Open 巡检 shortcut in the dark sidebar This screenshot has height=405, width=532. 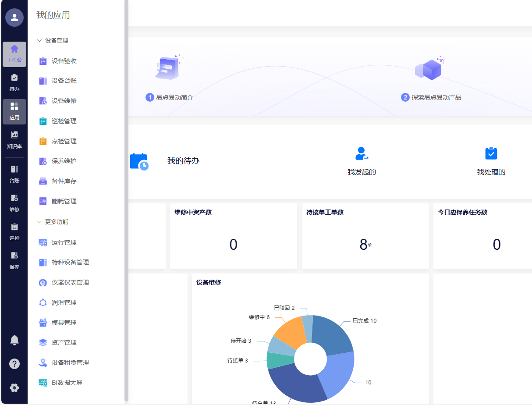tap(14, 231)
